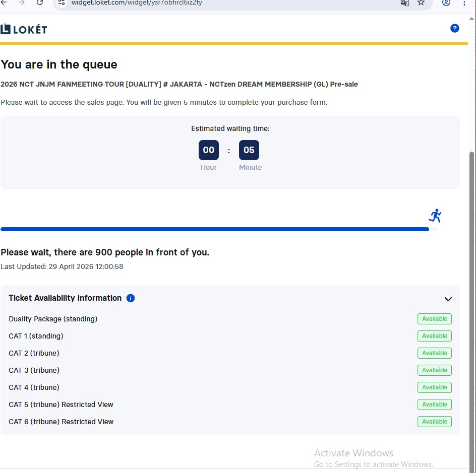The width and height of the screenshot is (476, 473).
Task: Click the 'CAT 3 (tribune)' row text
Action: [34, 370]
